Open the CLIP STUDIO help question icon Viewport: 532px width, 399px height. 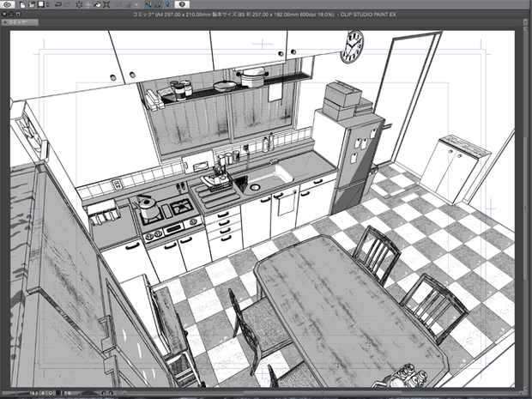point(182,5)
